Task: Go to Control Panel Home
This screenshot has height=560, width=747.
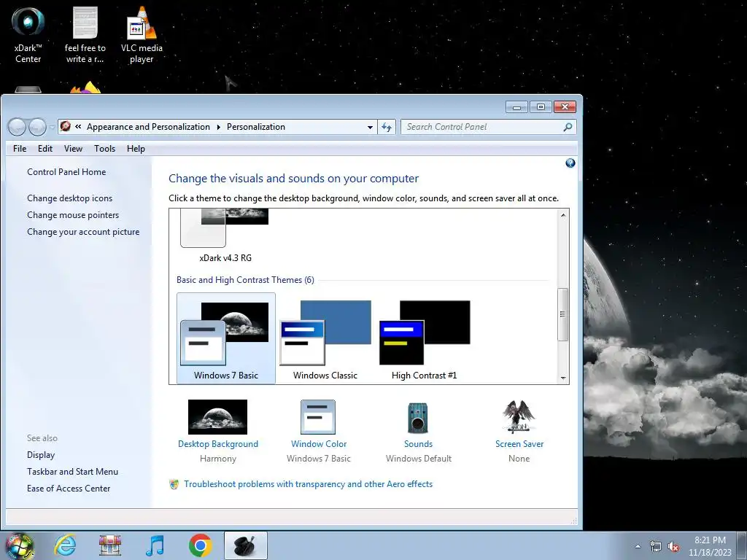Action: click(x=66, y=172)
